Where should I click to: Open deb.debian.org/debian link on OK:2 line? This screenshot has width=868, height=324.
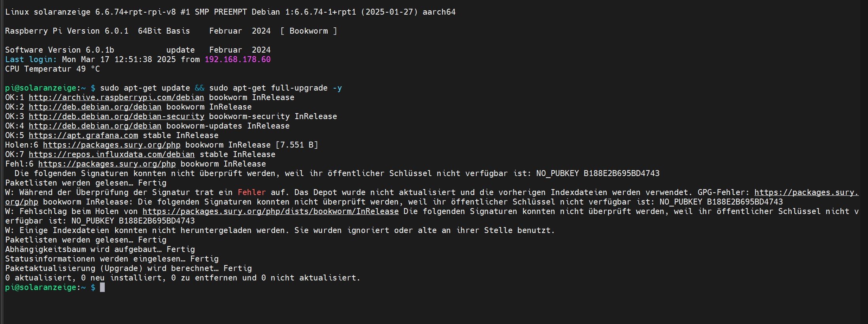pyautogui.click(x=95, y=107)
